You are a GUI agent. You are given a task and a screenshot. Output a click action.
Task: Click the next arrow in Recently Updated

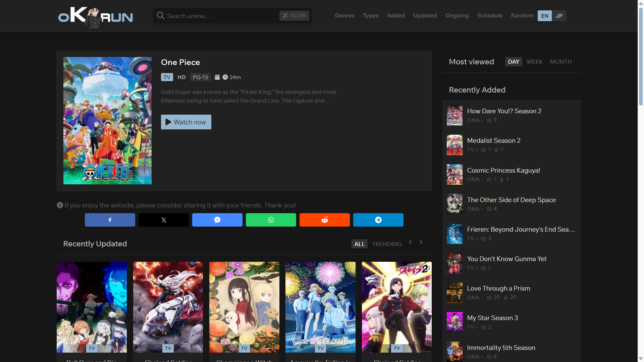point(421,242)
